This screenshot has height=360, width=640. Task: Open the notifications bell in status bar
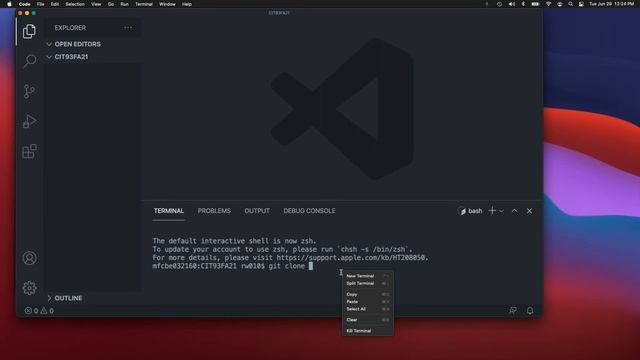click(x=530, y=311)
